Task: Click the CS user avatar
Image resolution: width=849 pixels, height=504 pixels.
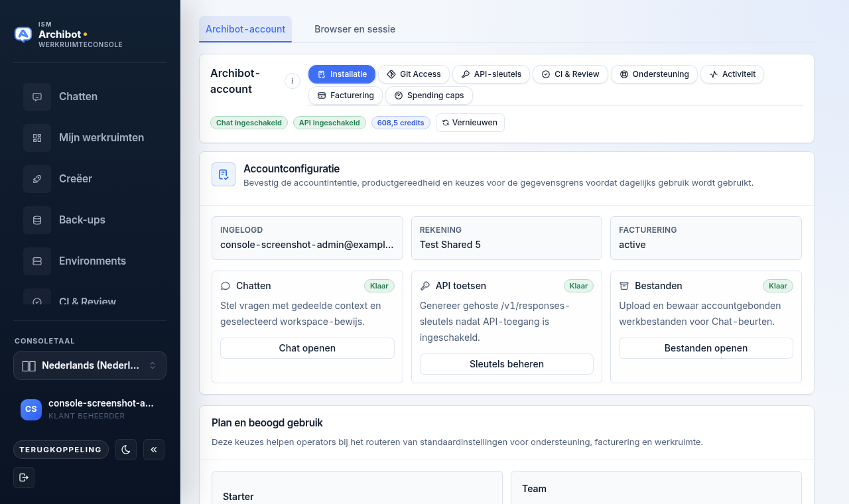Action: 31,409
